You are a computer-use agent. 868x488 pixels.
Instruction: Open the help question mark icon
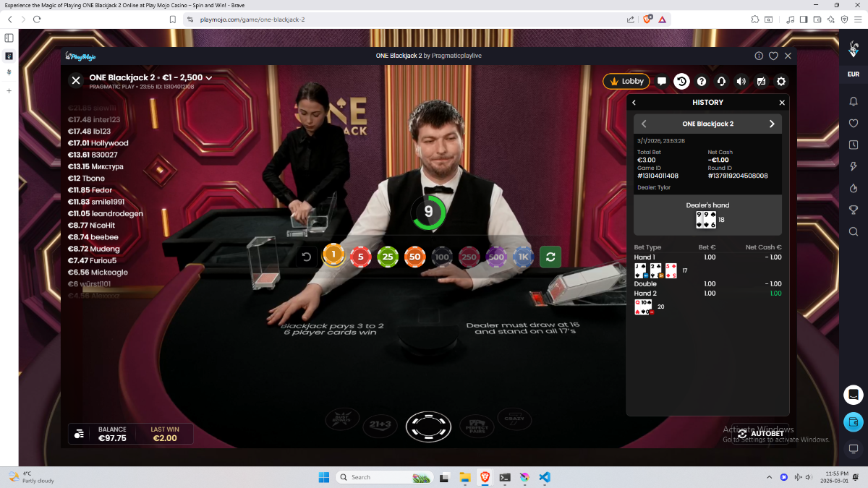(x=701, y=82)
